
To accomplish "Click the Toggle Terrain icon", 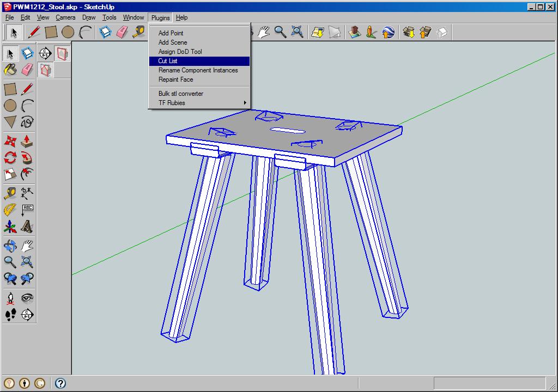I will coord(335,32).
